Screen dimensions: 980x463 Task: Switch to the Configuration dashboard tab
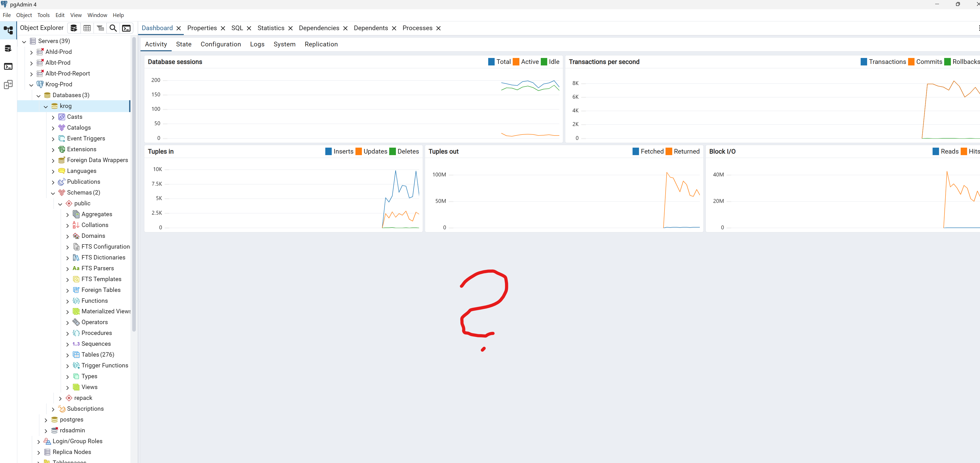click(x=221, y=44)
